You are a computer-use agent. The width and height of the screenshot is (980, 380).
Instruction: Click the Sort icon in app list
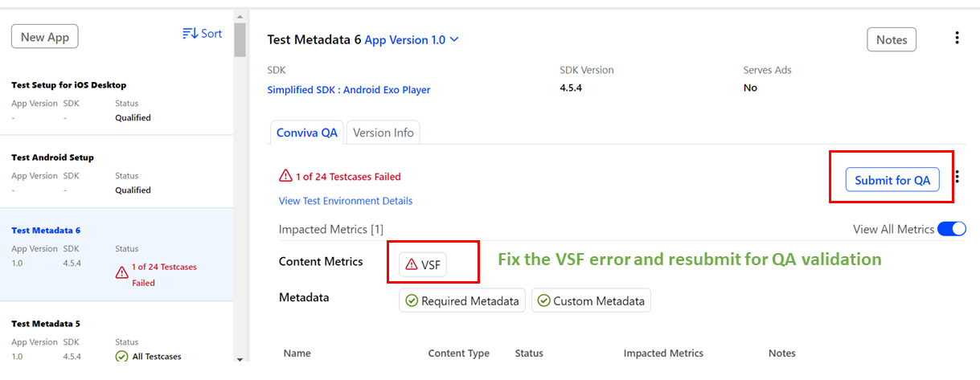click(x=190, y=33)
